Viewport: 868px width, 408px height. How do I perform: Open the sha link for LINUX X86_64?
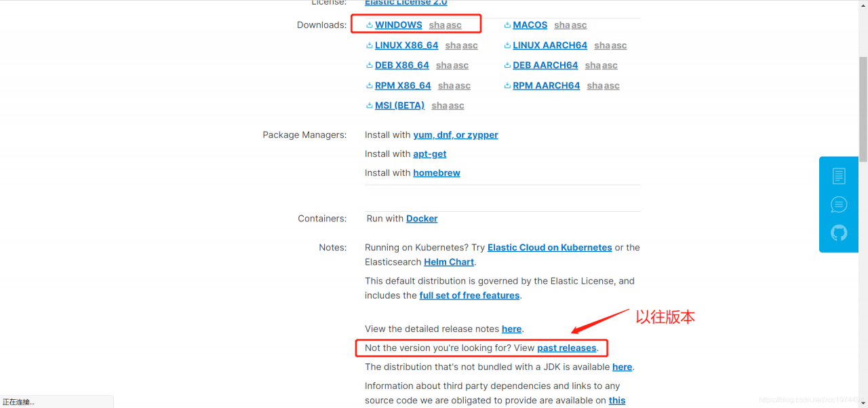tap(454, 45)
